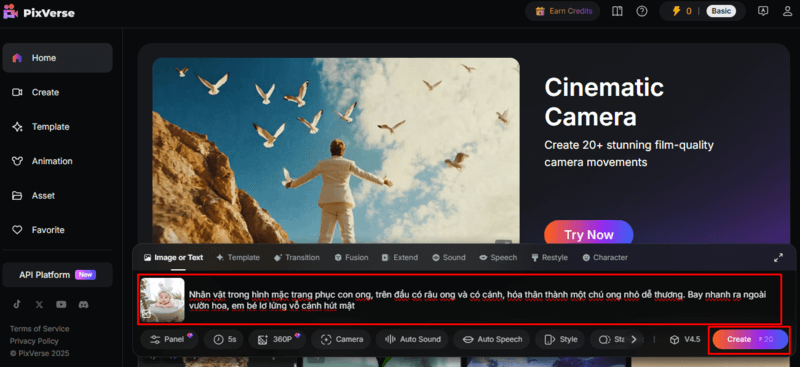The width and height of the screenshot is (800, 367).
Task: Open the notifications message icon
Action: (x=763, y=11)
